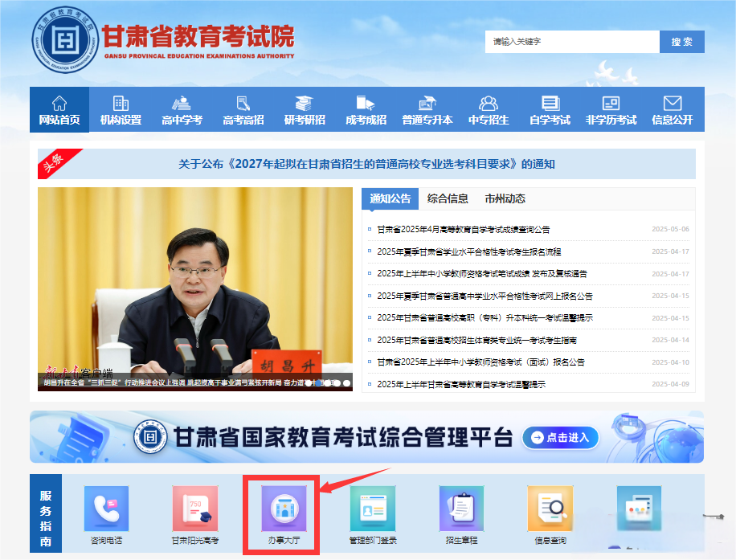Open the 招生章程 clipboard icon
Screen dimensions: 736x560
461,509
